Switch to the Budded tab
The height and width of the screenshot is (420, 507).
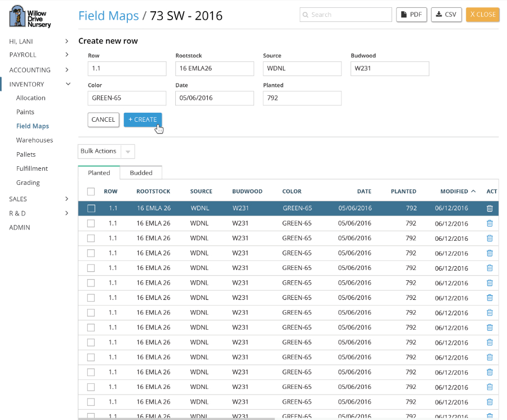coord(141,173)
